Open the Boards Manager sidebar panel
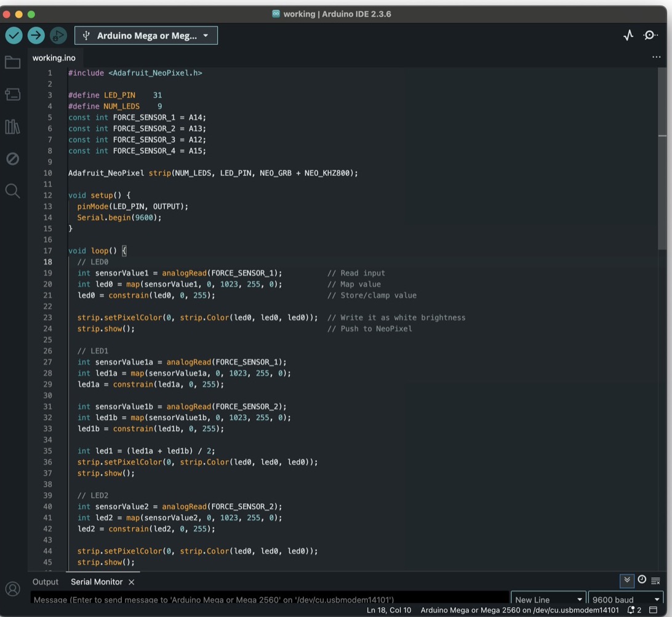Image resolution: width=672 pixels, height=617 pixels. (12, 94)
